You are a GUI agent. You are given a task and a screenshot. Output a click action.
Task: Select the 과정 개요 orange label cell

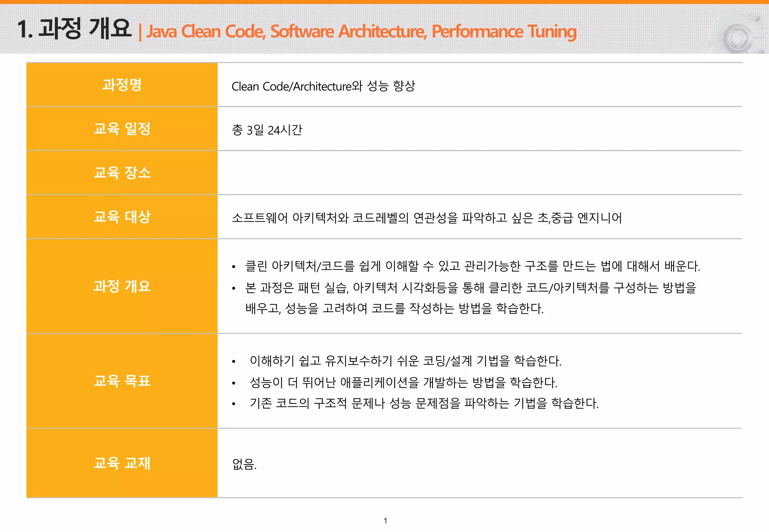point(122,286)
